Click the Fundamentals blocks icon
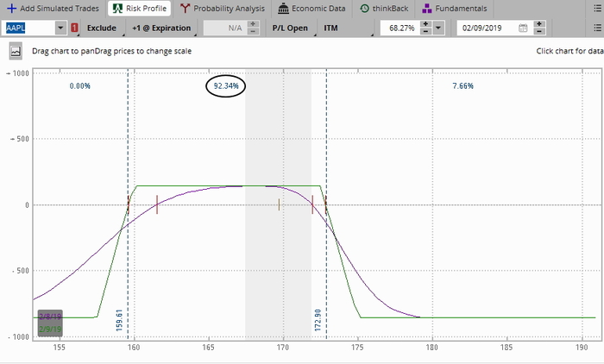604x364 pixels. point(427,9)
